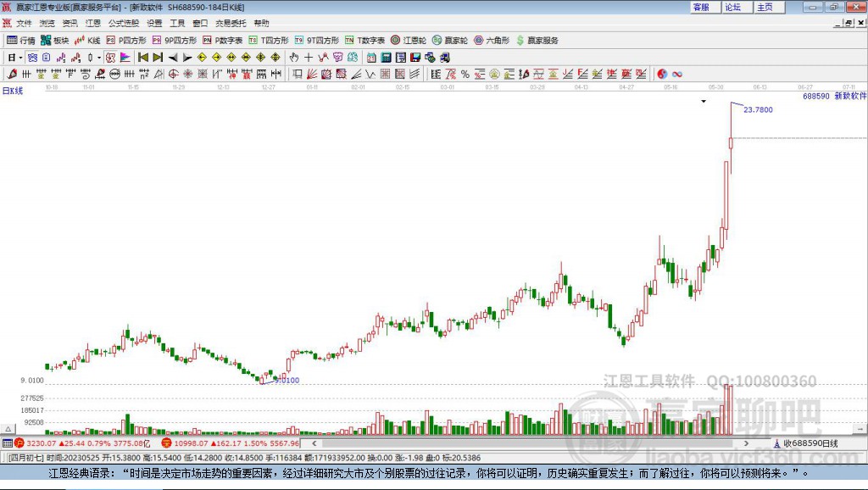Open the 9T四方形 tool
Screen dimensions: 868x490
click(317, 41)
